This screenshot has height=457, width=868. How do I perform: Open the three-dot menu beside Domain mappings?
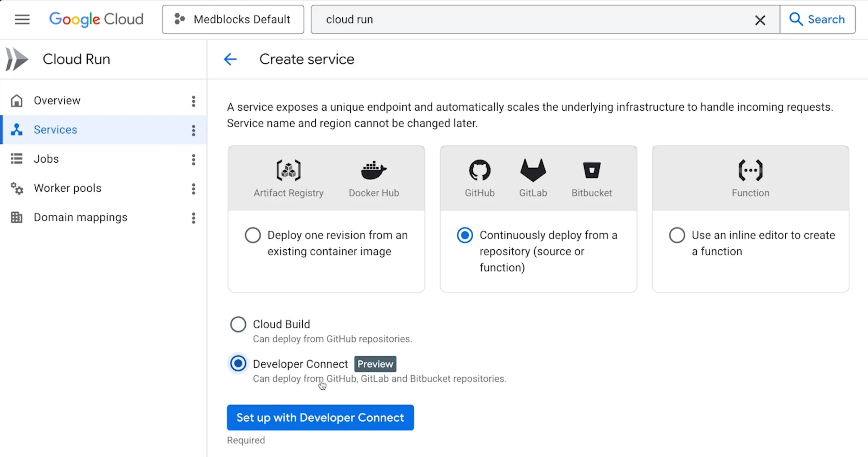[194, 218]
